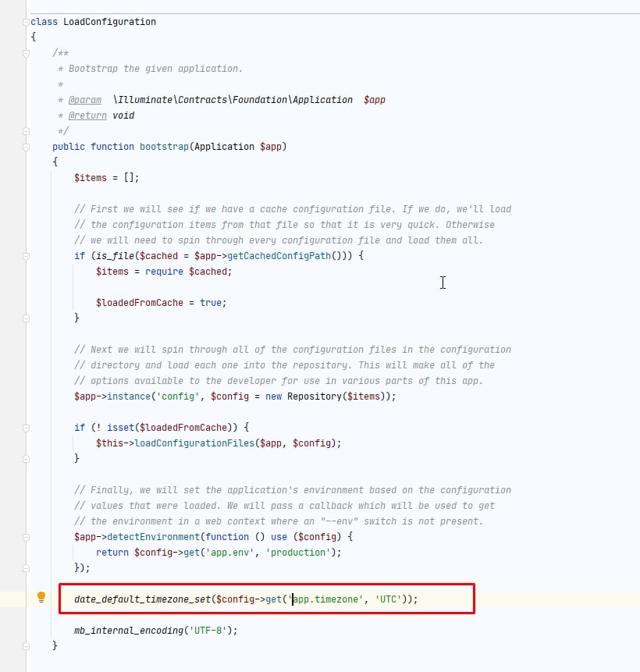This screenshot has width=640, height=672.
Task: Click the loadConfigurationFiles method call
Action: (x=194, y=443)
